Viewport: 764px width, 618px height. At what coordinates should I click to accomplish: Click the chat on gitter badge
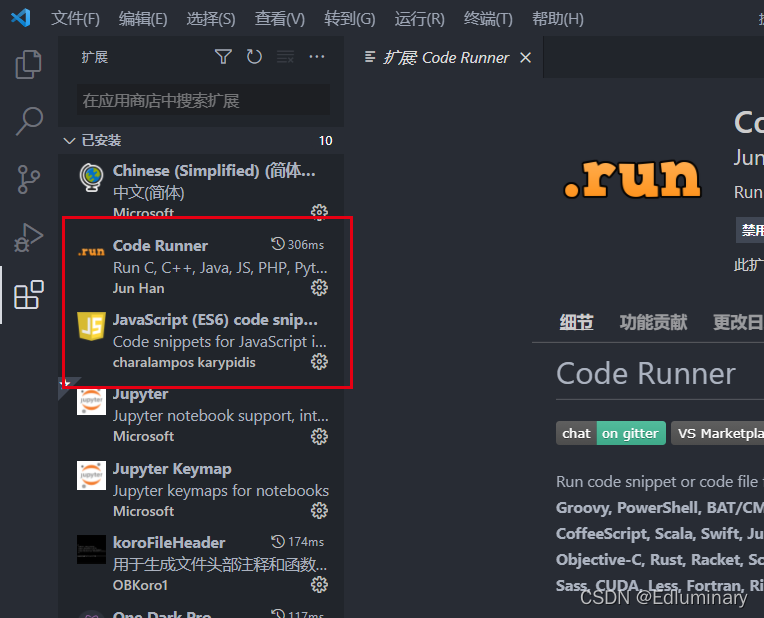[611, 433]
